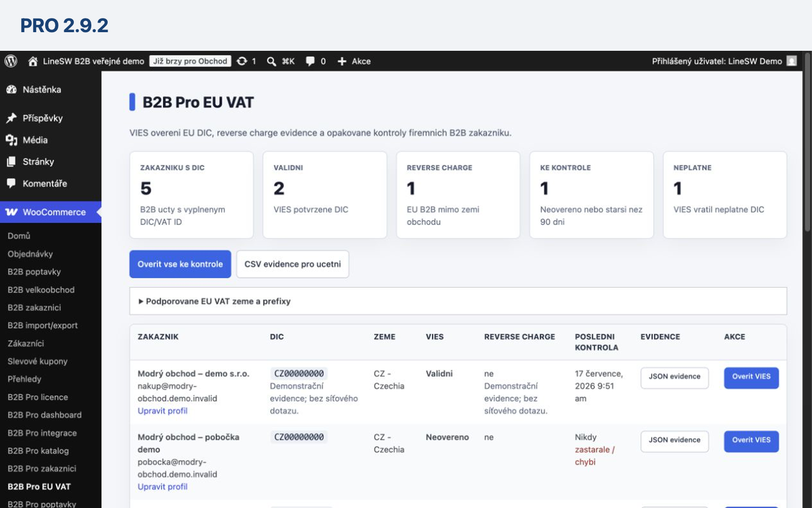Click the Příspěvky pin icon
Screen dimensions: 812x508
(11, 118)
